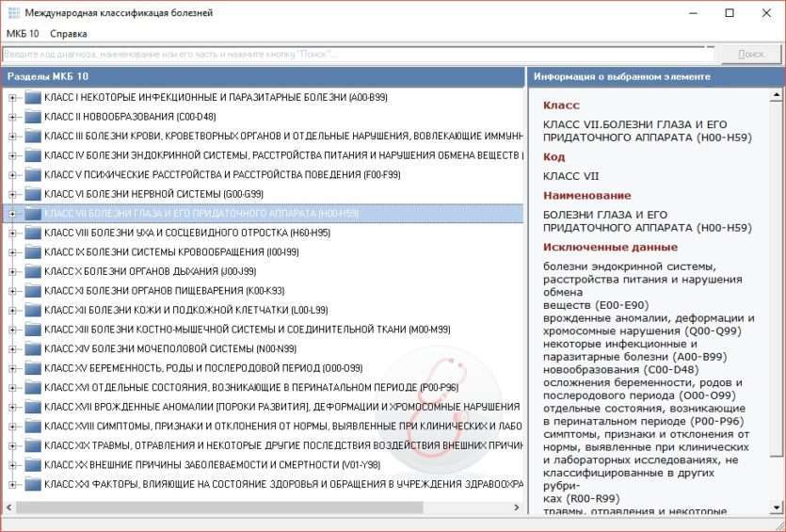
Task: Maximize the application window
Action: click(730, 13)
